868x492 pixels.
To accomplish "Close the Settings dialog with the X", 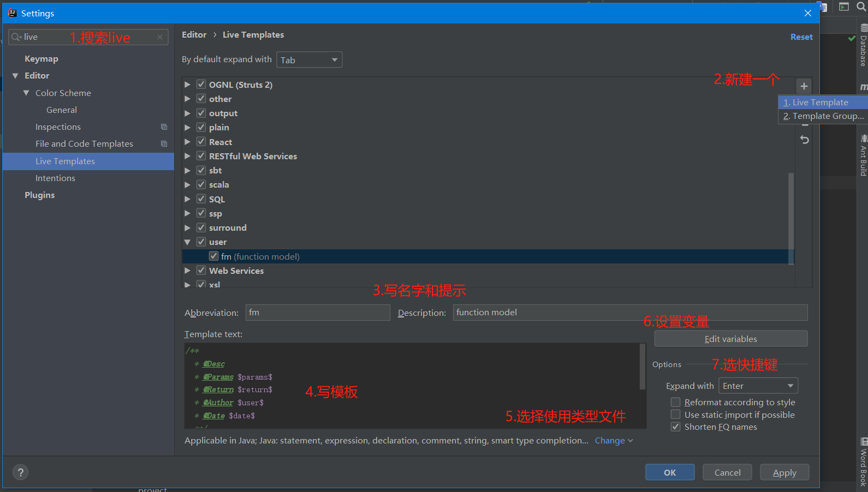I will (808, 13).
